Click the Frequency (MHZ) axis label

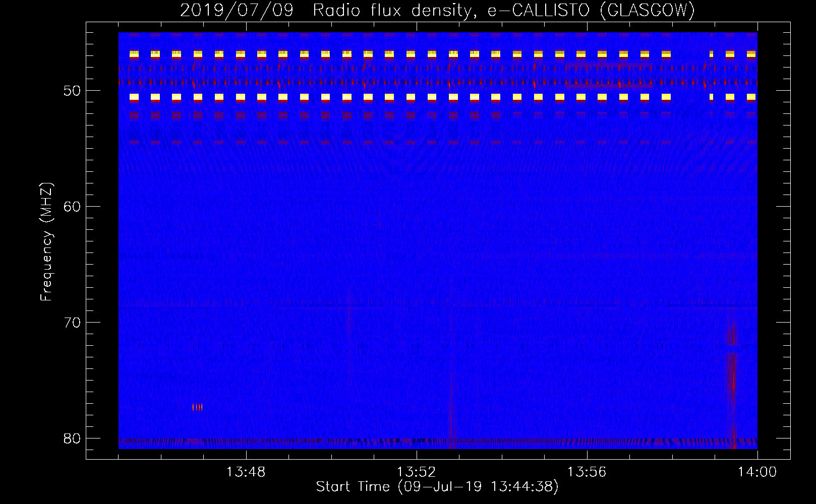pyautogui.click(x=46, y=242)
